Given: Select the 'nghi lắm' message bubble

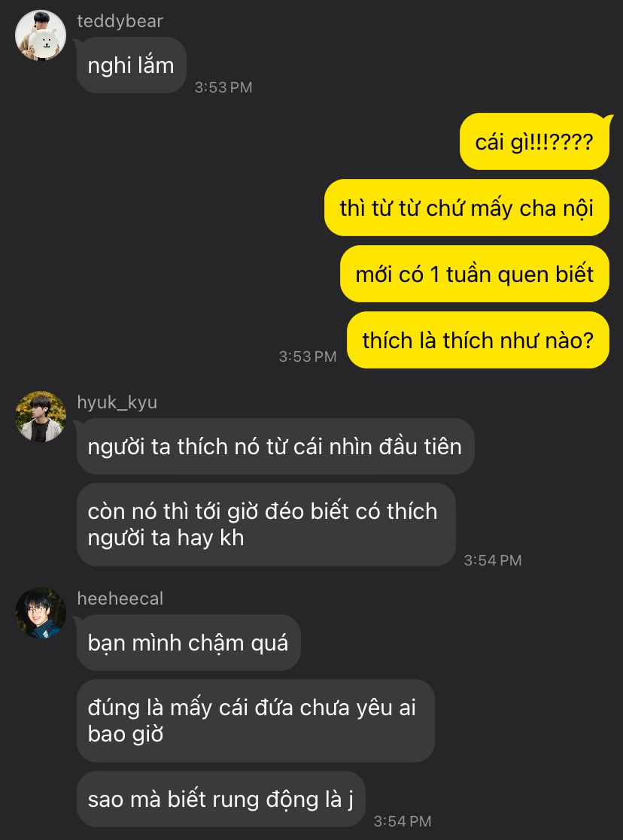Looking at the screenshot, I should click(x=132, y=65).
